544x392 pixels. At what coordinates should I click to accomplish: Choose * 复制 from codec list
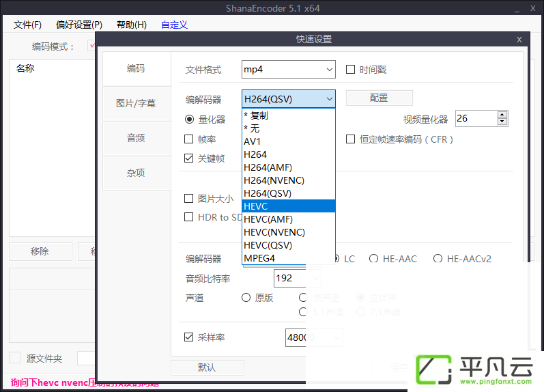tap(288, 115)
